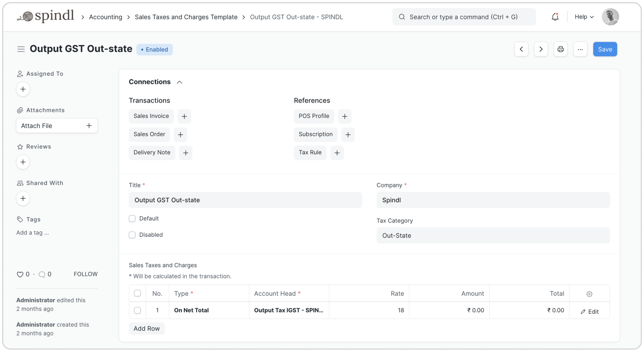The height and width of the screenshot is (352, 644).
Task: Add a review with plus button
Action: tap(23, 162)
